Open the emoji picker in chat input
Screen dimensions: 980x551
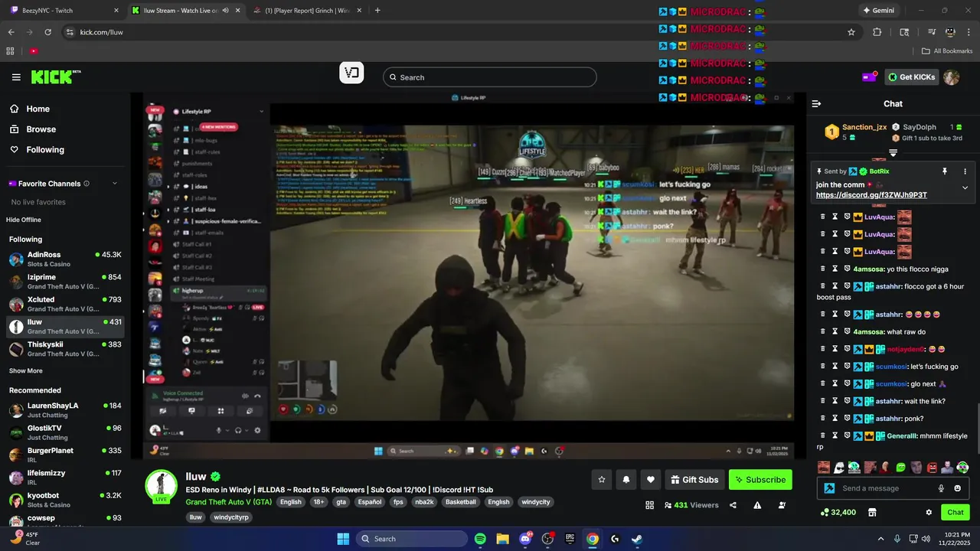[x=957, y=488]
